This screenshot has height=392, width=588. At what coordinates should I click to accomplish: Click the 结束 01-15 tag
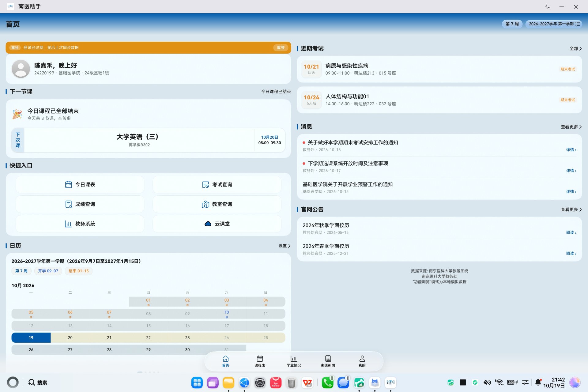[78, 271]
